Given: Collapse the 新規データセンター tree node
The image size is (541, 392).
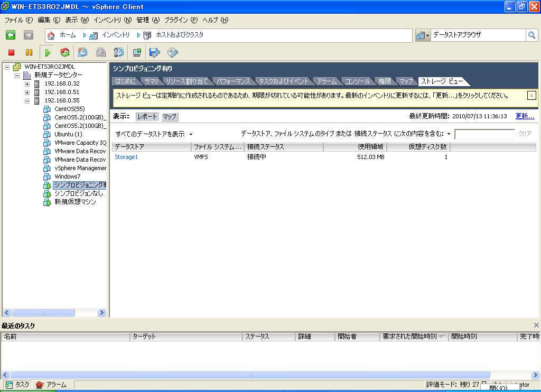Looking at the screenshot, I should [17, 75].
